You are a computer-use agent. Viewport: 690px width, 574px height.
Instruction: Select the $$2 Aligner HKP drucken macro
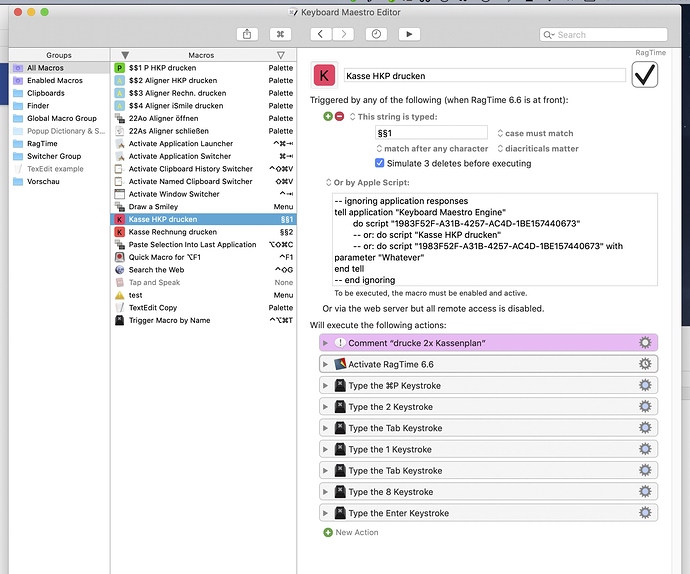click(x=203, y=81)
